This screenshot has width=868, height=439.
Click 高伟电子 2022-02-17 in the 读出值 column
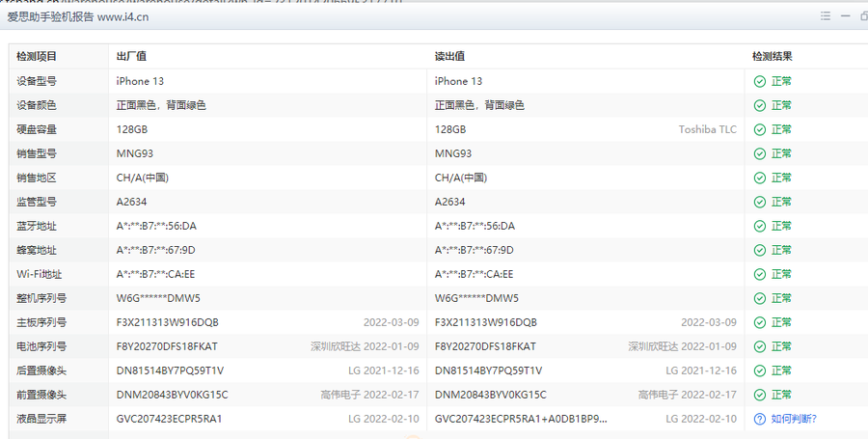click(x=687, y=395)
